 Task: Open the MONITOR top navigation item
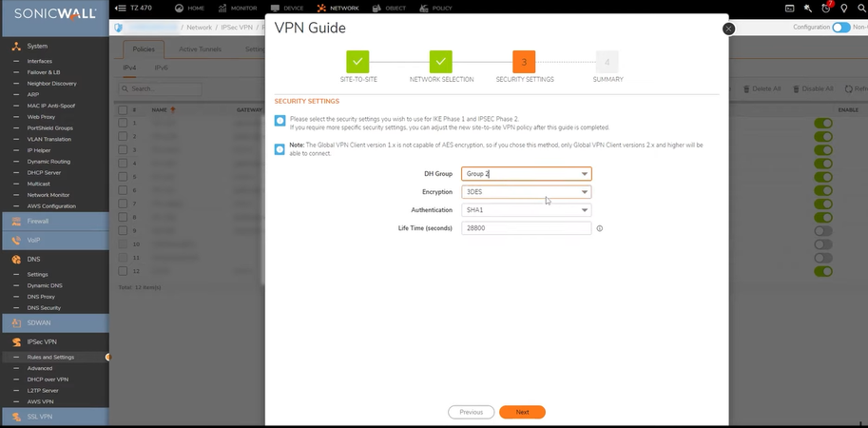tap(237, 9)
